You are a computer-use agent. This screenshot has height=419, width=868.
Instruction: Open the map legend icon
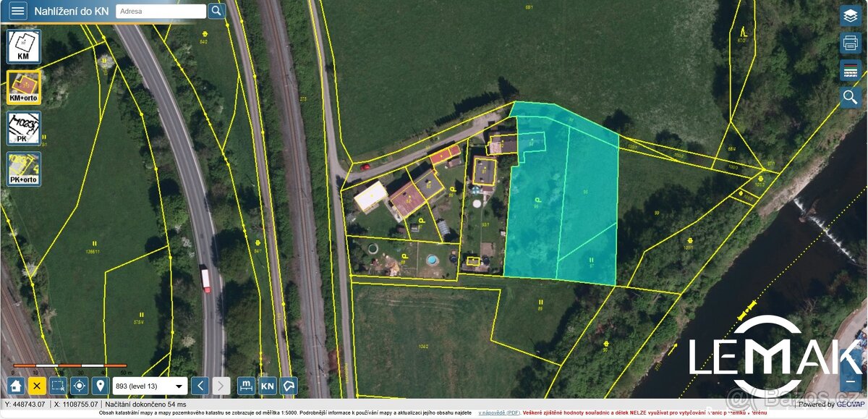click(850, 70)
